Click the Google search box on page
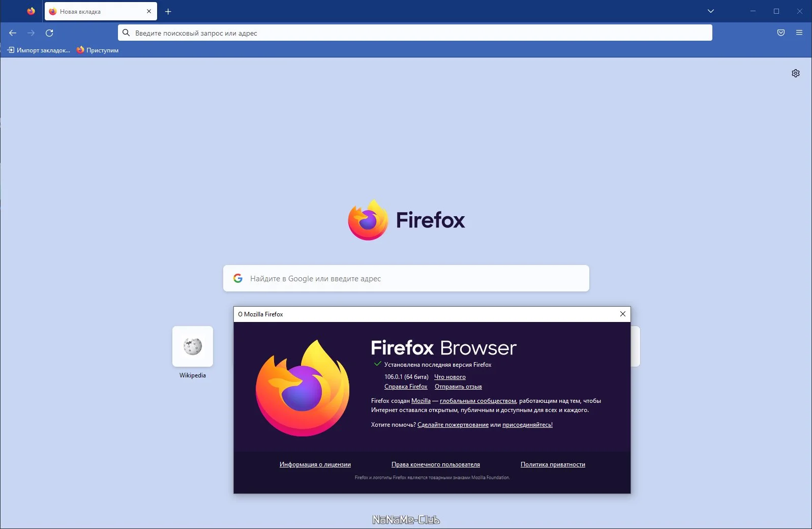Screen dimensions: 812x529 coord(406,278)
